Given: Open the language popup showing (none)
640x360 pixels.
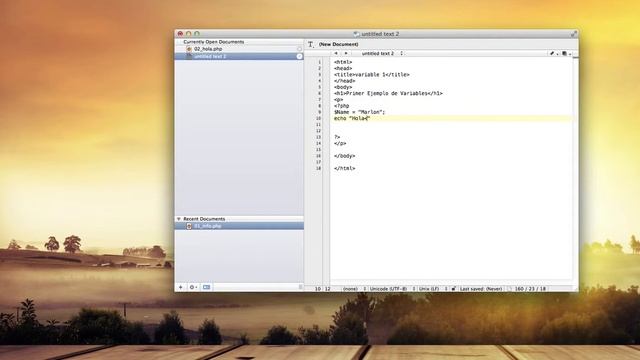Looking at the screenshot, I should tap(353, 289).
